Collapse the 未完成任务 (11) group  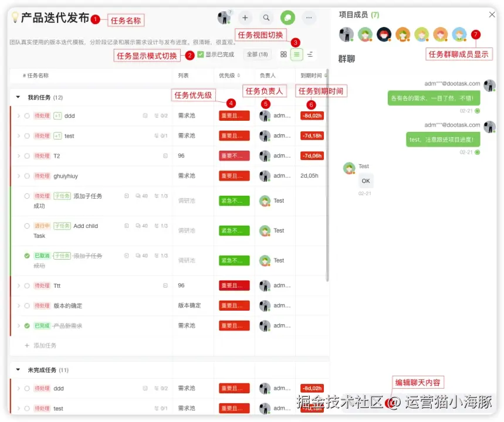pyautogui.click(x=18, y=370)
